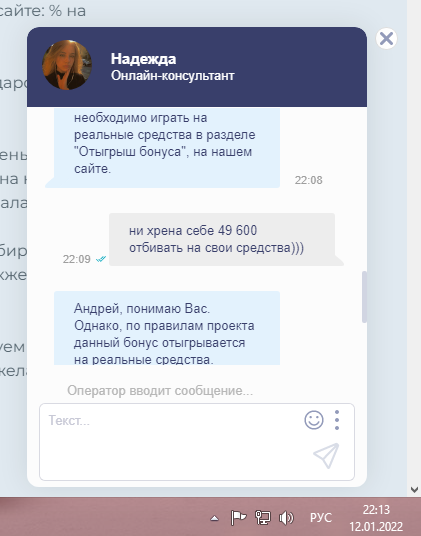Image resolution: width=421 pixels, height=536 pixels.
Task: Click the chat conversation scrollbar thumb
Action: (364, 297)
